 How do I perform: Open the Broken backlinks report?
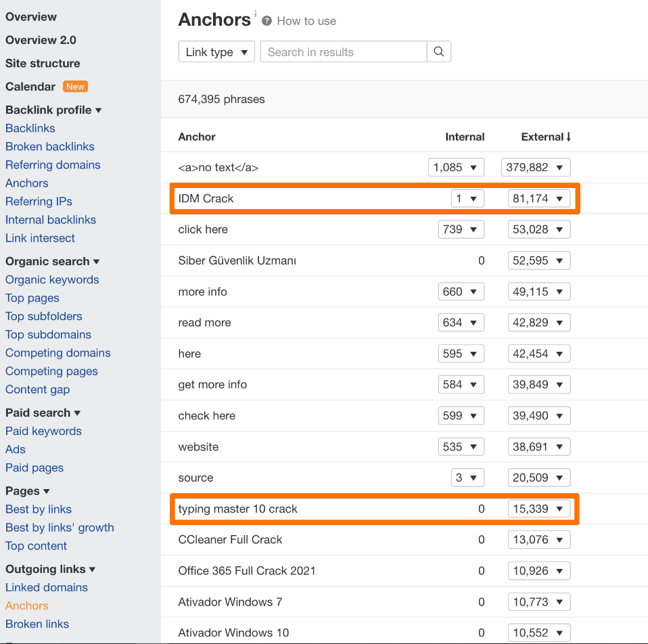[50, 147]
